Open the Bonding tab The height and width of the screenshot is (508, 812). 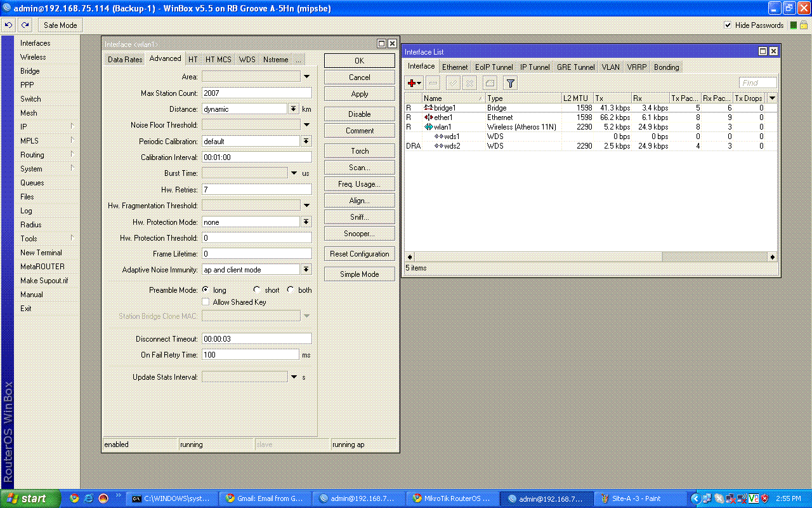coord(667,67)
